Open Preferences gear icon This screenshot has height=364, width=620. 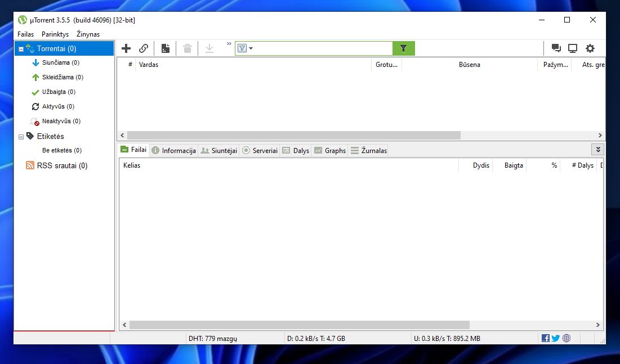[x=590, y=48]
